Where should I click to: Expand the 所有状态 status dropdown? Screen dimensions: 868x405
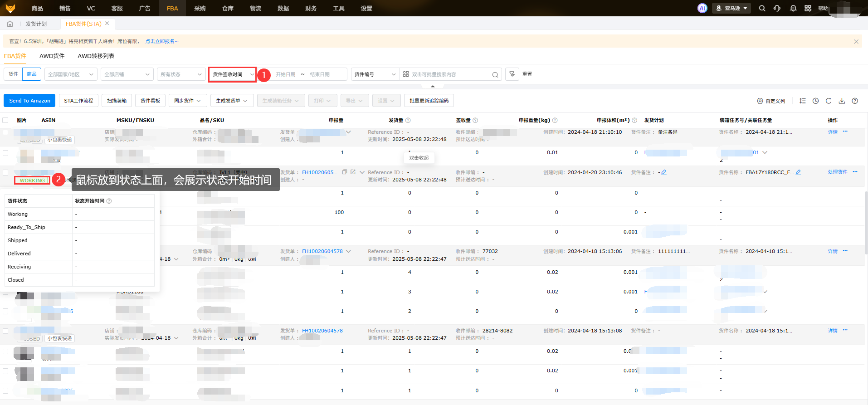[181, 74]
